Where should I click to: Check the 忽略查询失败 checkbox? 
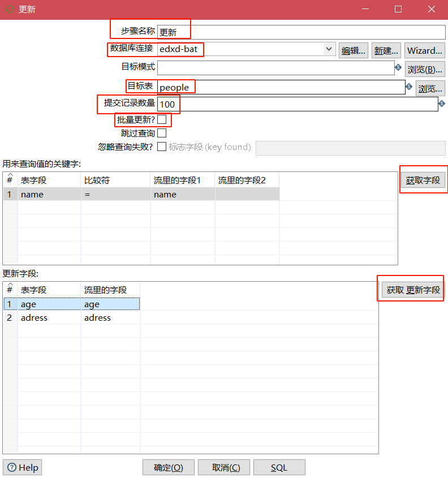pos(162,147)
